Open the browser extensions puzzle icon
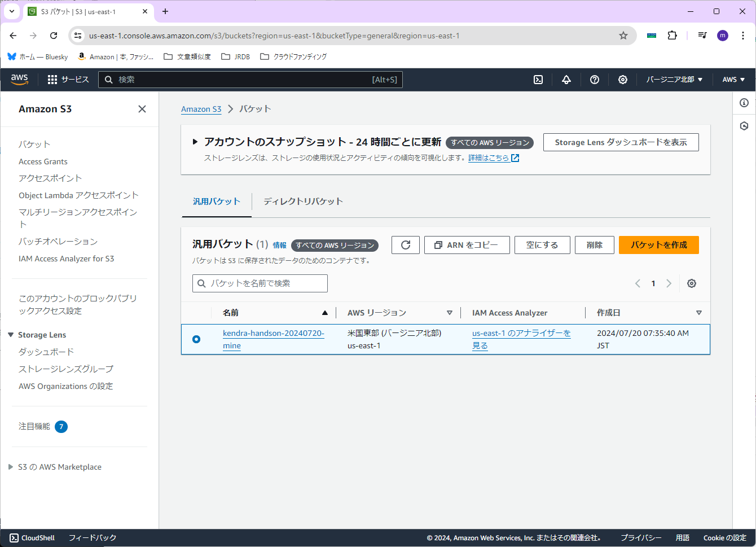This screenshot has height=547, width=756. coord(673,36)
